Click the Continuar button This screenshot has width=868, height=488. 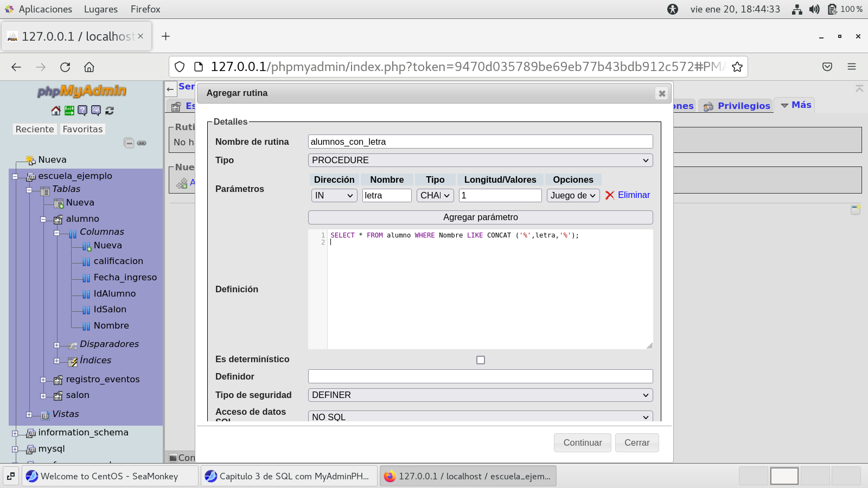click(582, 442)
